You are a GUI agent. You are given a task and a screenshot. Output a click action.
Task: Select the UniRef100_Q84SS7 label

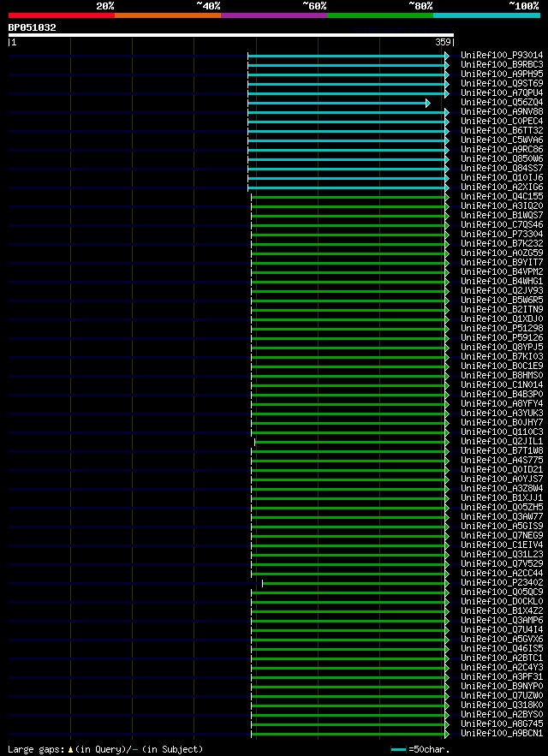point(502,169)
